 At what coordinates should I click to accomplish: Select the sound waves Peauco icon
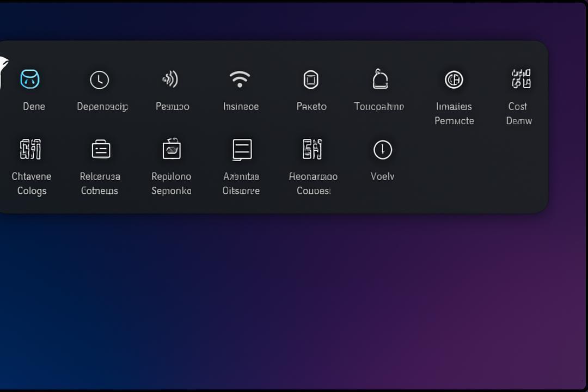coord(170,79)
